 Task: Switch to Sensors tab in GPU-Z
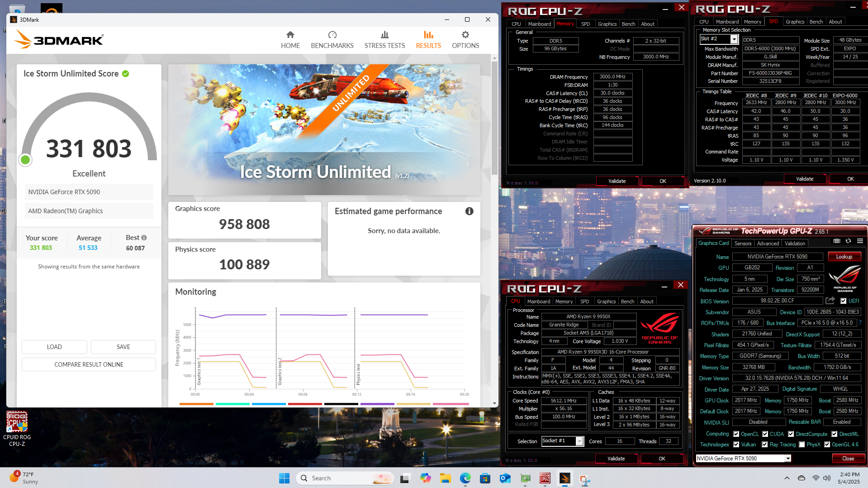click(743, 244)
